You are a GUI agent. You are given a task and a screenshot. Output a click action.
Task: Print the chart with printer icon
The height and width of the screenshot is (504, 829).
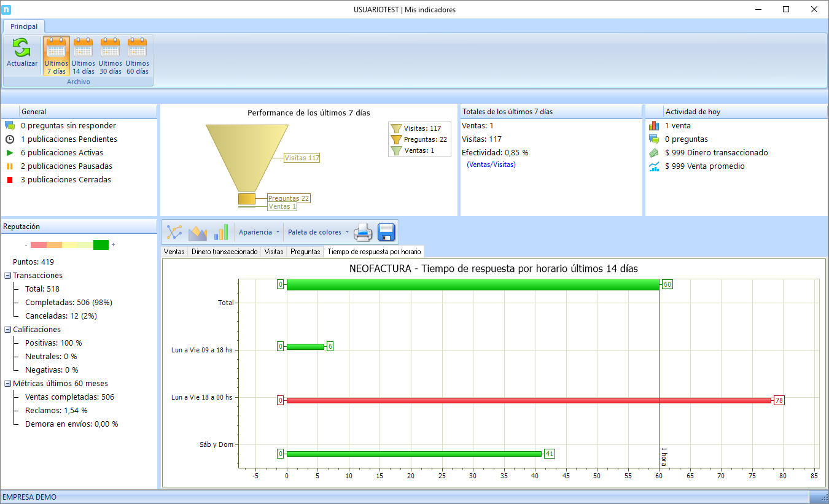363,232
